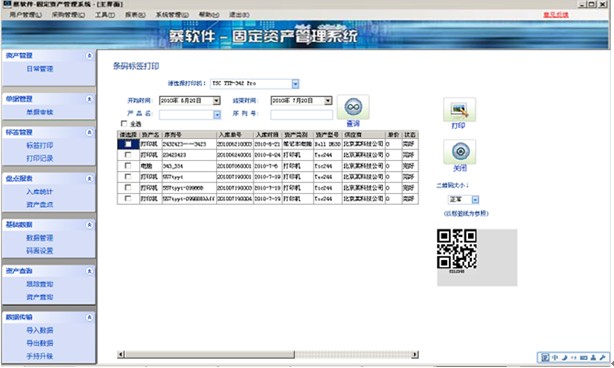Click the table cell 201006210003
The width and height of the screenshot is (614, 368).
tap(235, 144)
